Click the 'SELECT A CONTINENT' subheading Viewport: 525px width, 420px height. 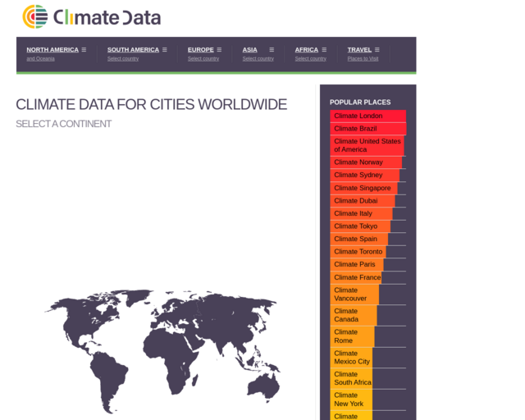pyautogui.click(x=64, y=124)
